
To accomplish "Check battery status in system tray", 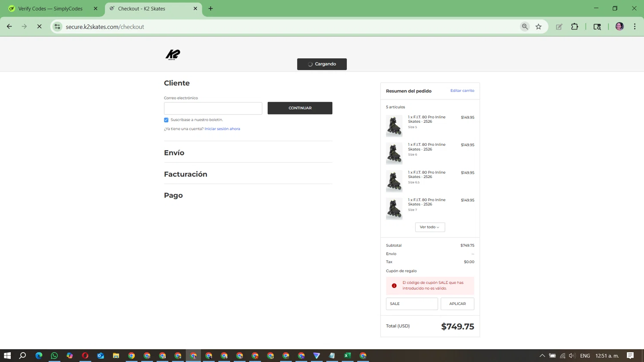I will (553, 356).
